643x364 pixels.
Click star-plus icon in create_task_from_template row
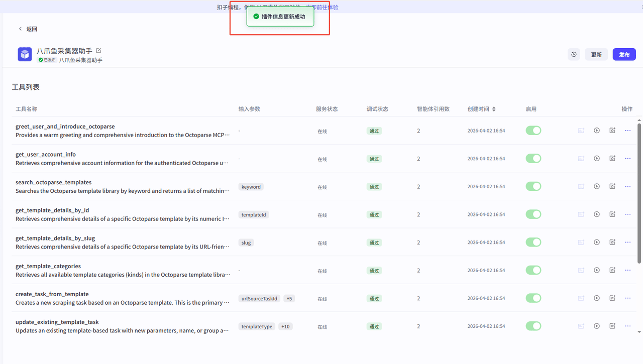click(612, 298)
